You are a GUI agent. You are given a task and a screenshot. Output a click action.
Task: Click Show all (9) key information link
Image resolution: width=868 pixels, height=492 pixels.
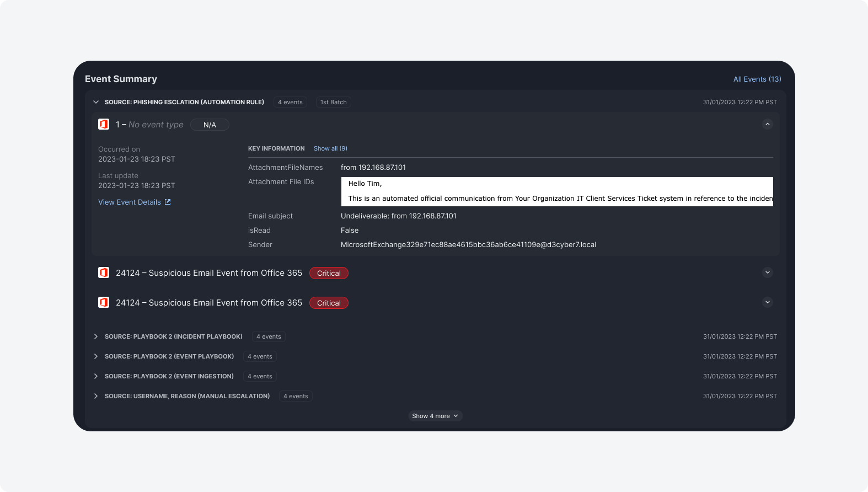[330, 148]
